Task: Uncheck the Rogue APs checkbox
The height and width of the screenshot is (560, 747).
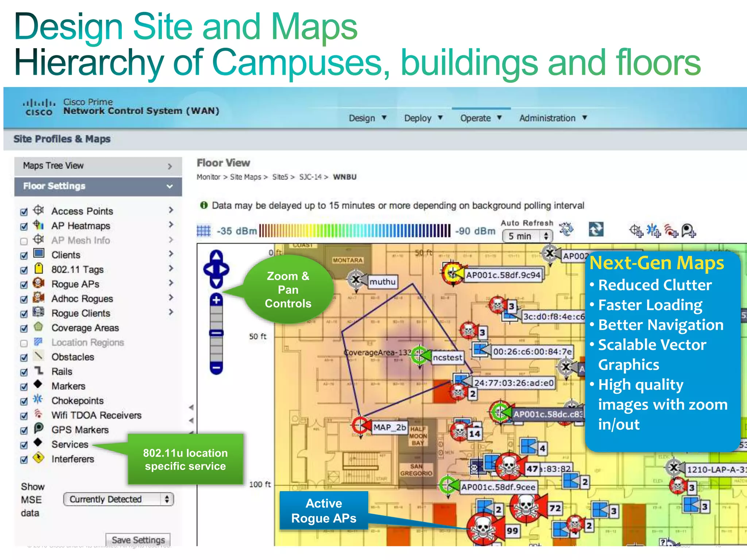Action: [24, 285]
